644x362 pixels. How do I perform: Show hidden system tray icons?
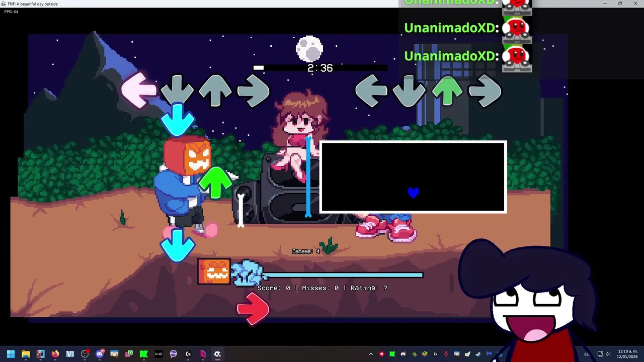coord(371,354)
